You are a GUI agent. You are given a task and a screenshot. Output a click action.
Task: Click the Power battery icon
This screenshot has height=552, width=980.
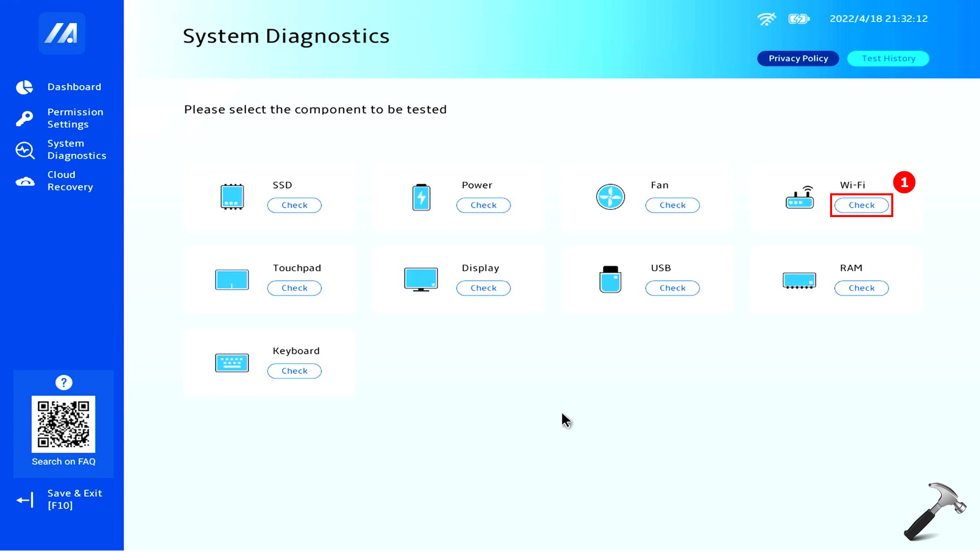coord(421,197)
